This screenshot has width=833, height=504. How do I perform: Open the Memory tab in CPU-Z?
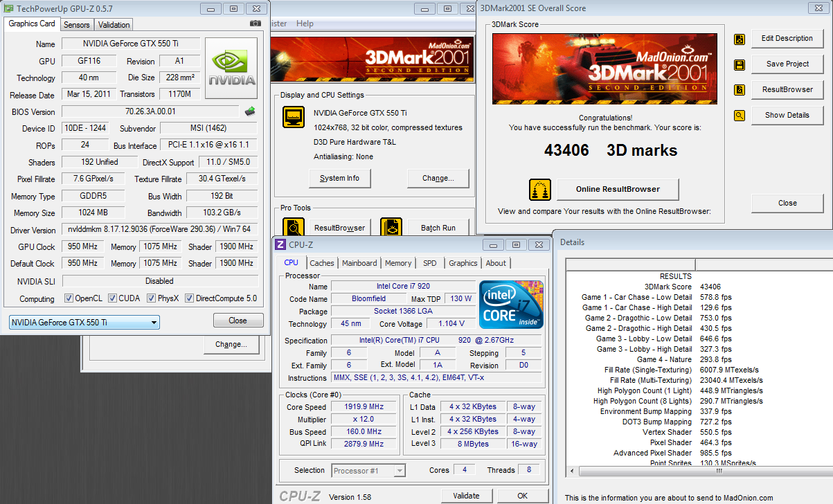pos(398,263)
